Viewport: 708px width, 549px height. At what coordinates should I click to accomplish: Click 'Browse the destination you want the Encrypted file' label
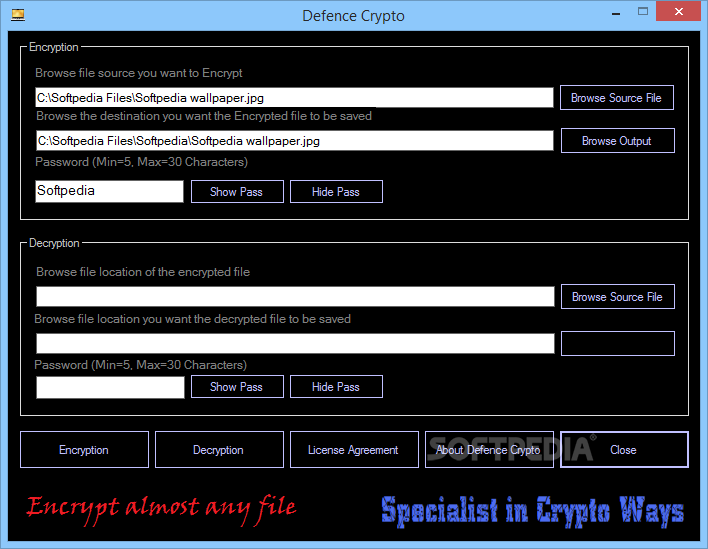[204, 116]
